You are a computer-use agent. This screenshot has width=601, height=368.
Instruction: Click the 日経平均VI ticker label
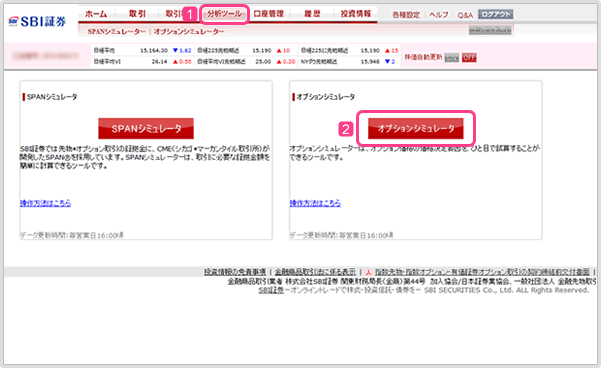(107, 62)
